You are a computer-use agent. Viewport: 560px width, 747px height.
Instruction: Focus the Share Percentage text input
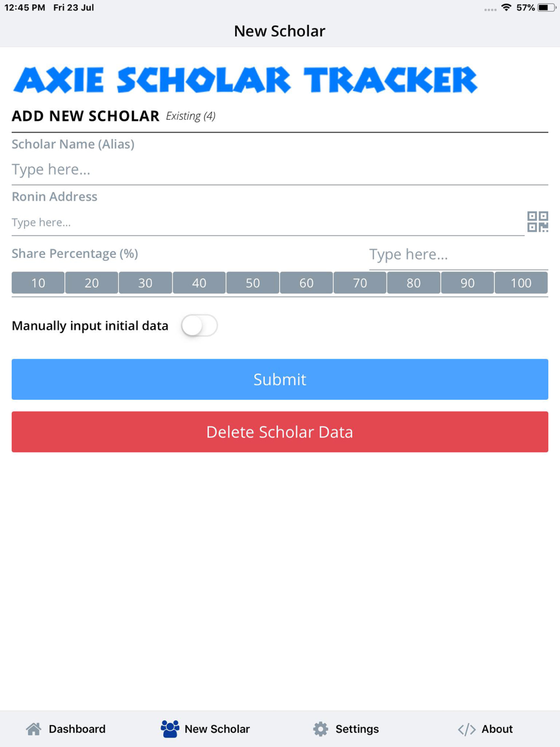(x=458, y=254)
